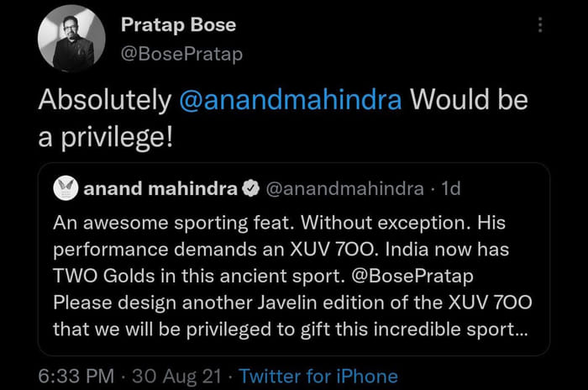Click the truncated "sport..." ending of quote
Viewport: 588px width, 390px height.
pos(496,329)
